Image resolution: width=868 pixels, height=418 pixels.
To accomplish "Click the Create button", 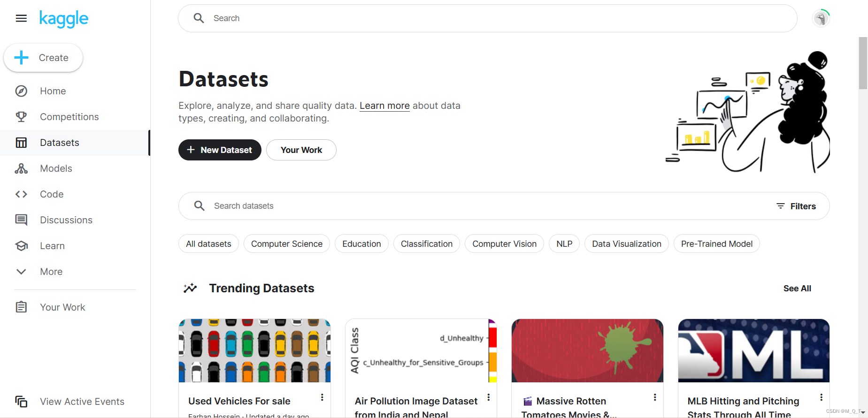I will coord(43,58).
